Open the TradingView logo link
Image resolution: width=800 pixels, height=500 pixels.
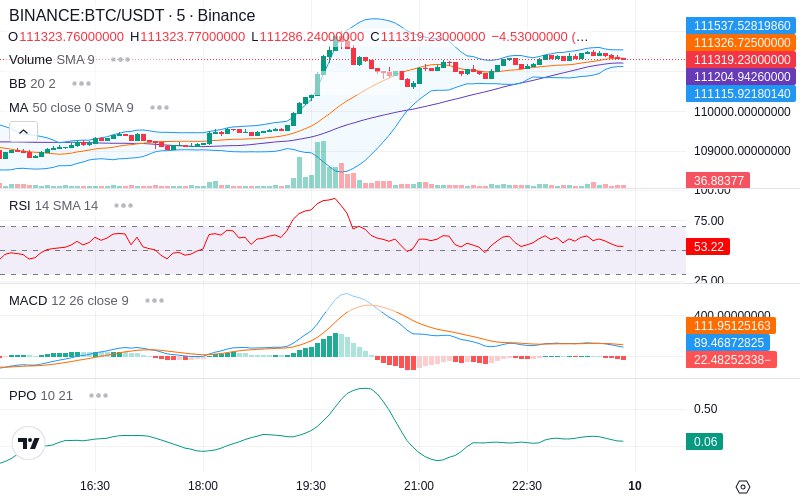click(29, 443)
